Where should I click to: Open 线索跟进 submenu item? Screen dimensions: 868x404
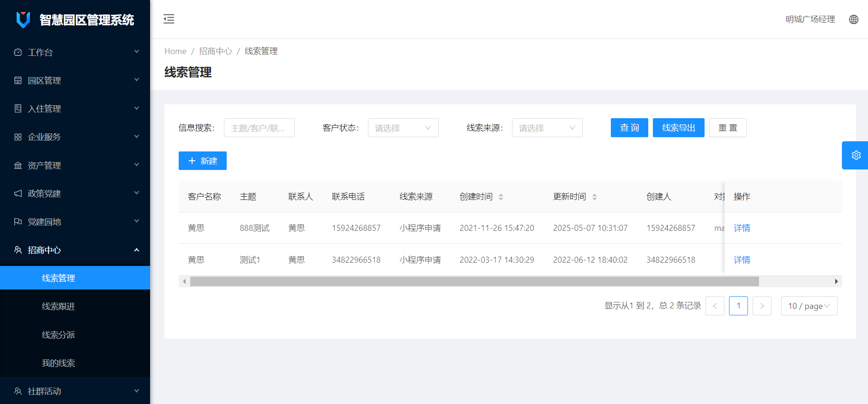(x=59, y=306)
